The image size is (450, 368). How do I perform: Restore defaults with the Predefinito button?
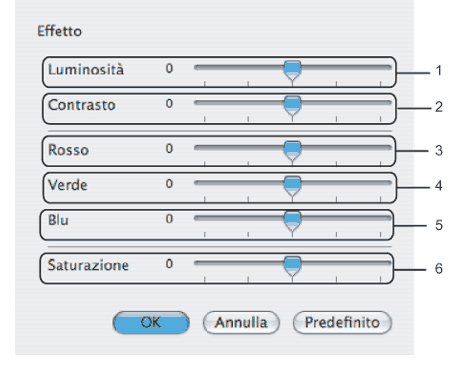(x=342, y=322)
